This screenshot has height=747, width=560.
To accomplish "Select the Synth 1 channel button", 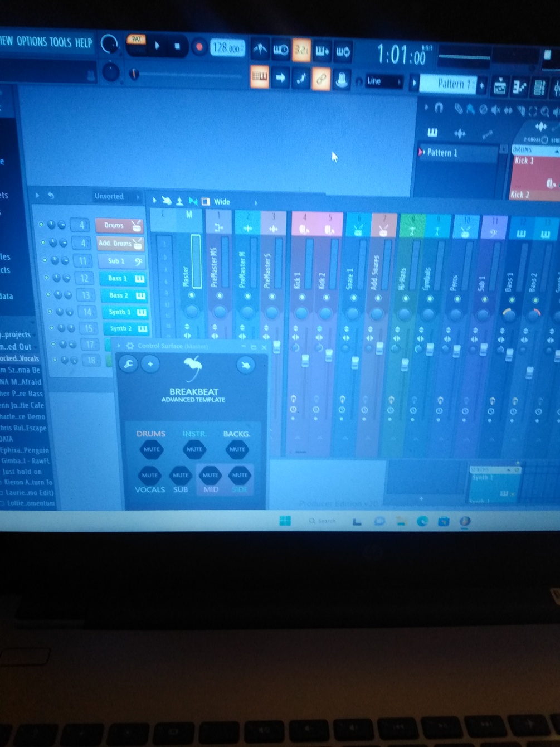I will pyautogui.click(x=125, y=312).
